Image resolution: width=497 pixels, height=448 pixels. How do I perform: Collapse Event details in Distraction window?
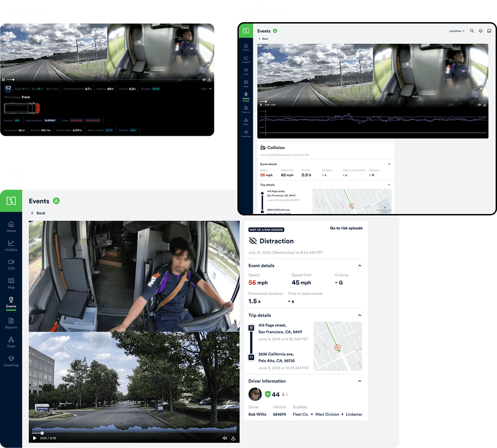tap(360, 266)
